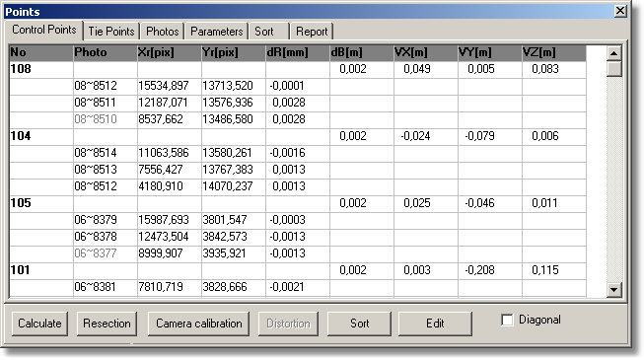Select control point row 108

point(298,69)
